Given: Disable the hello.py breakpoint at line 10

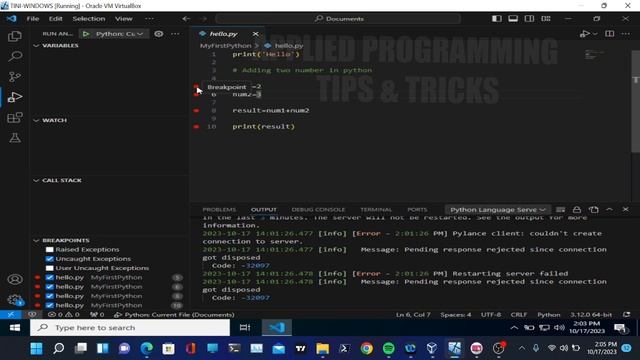Looking at the screenshot, I should [50, 305].
